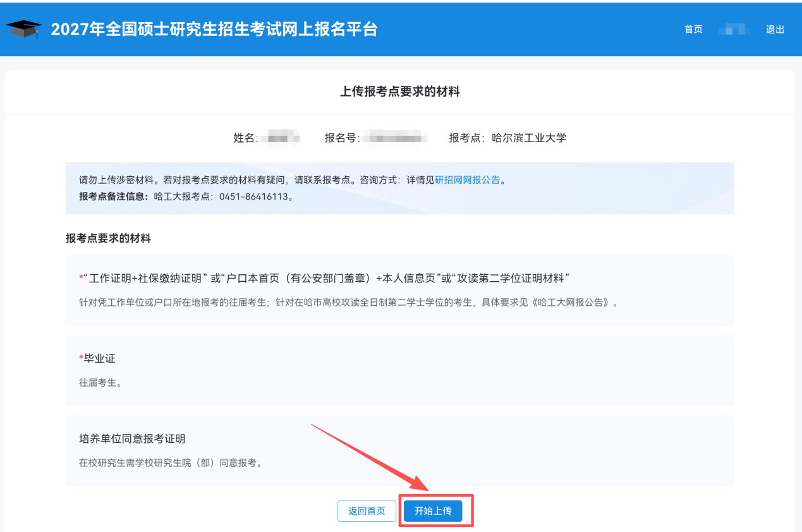Screen dimensions: 802x532
Task: Click the 往届考生。 description under 毕业证
Action: click(x=100, y=382)
